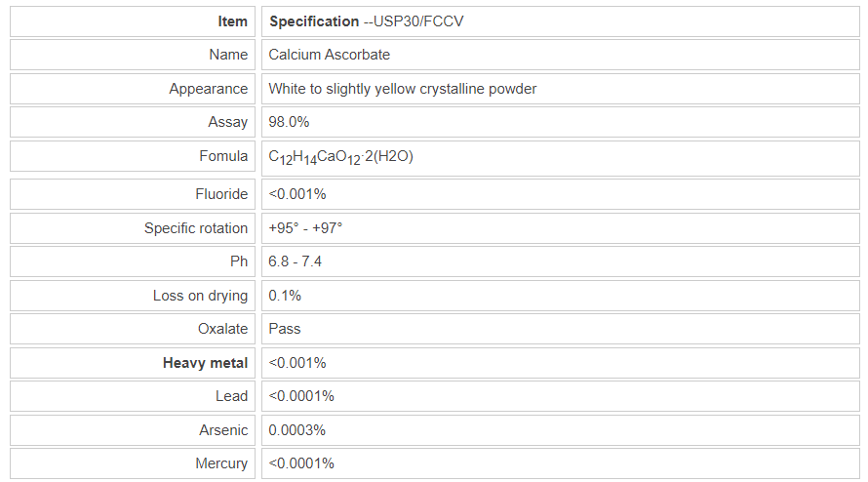Image resolution: width=868 pixels, height=482 pixels.
Task: Click the Appearance row label
Action: pos(208,89)
